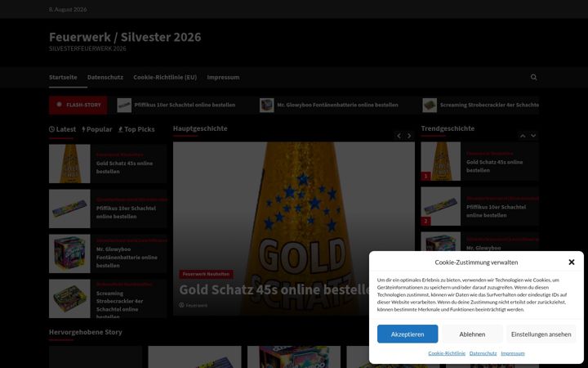Open Einstellungen ansehen cookie settings
Screen dimensions: 588x368
(541, 334)
